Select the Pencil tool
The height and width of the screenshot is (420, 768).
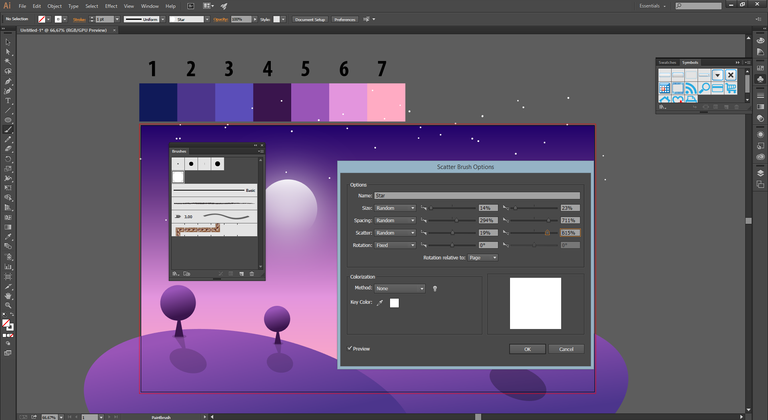point(8,140)
